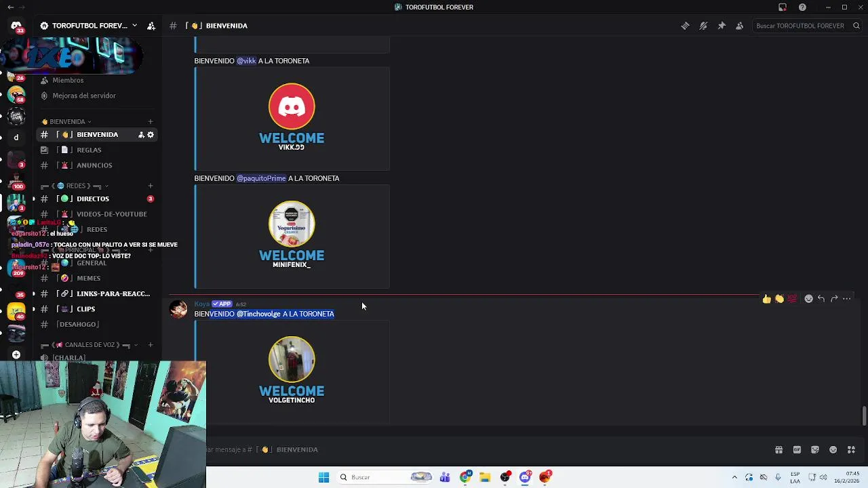This screenshot has height=488, width=868.
Task: Open the VIKK.55 welcome image
Action: pyautogui.click(x=292, y=118)
